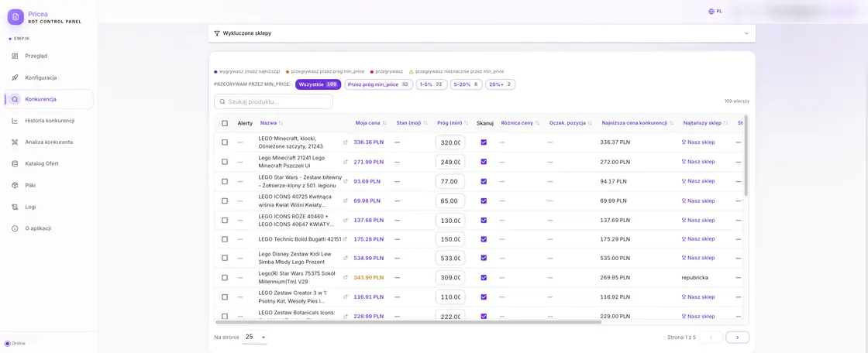Open Katalog Ofert page

pyautogui.click(x=42, y=164)
